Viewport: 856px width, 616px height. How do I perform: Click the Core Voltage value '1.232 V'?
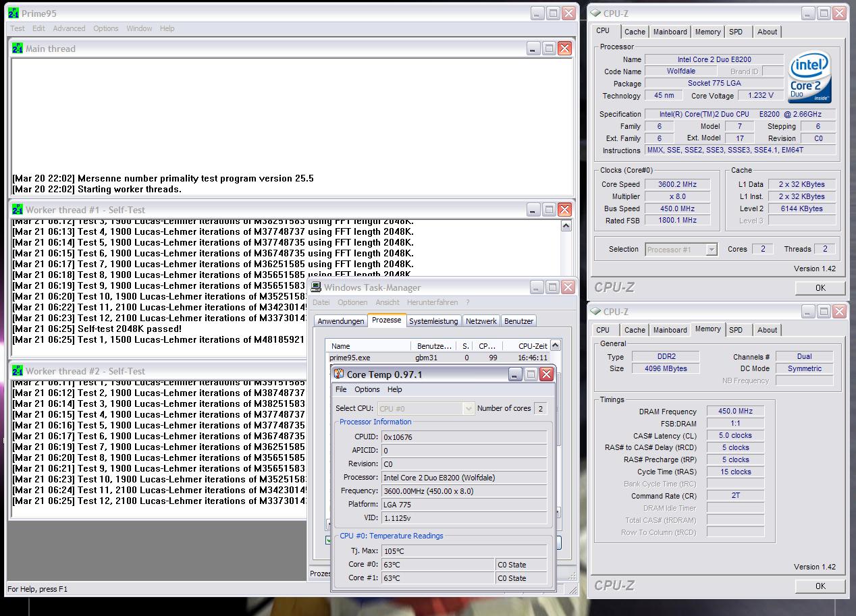tap(761, 96)
